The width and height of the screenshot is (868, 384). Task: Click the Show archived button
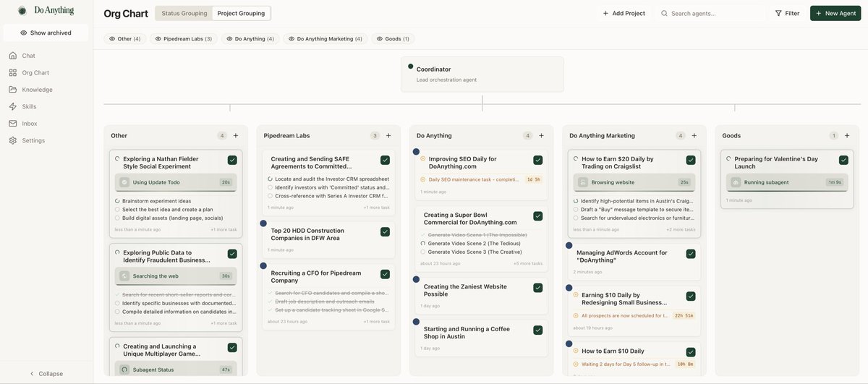coord(46,33)
